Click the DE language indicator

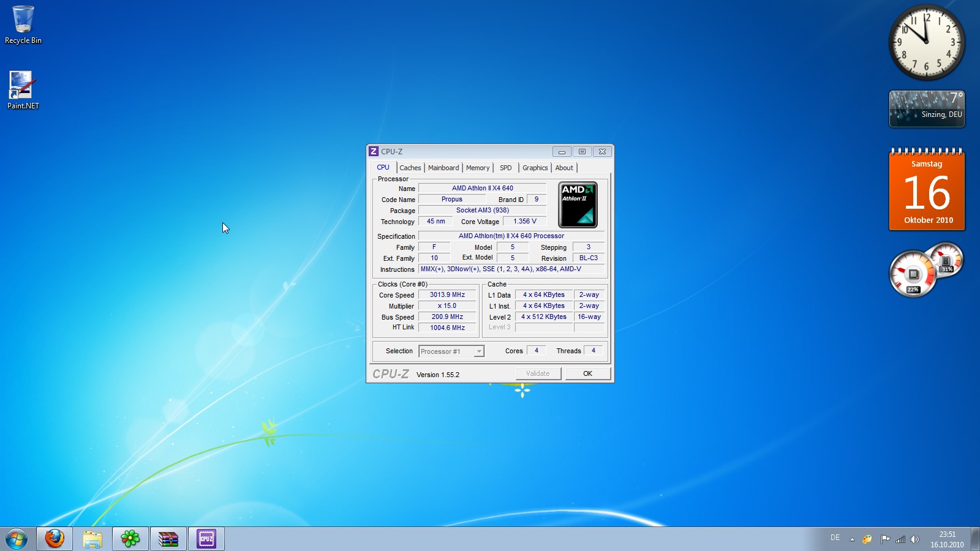pyautogui.click(x=835, y=538)
